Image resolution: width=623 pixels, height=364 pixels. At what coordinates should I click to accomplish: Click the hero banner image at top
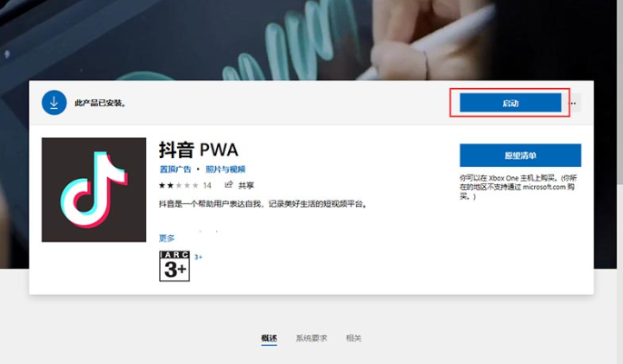click(x=311, y=40)
